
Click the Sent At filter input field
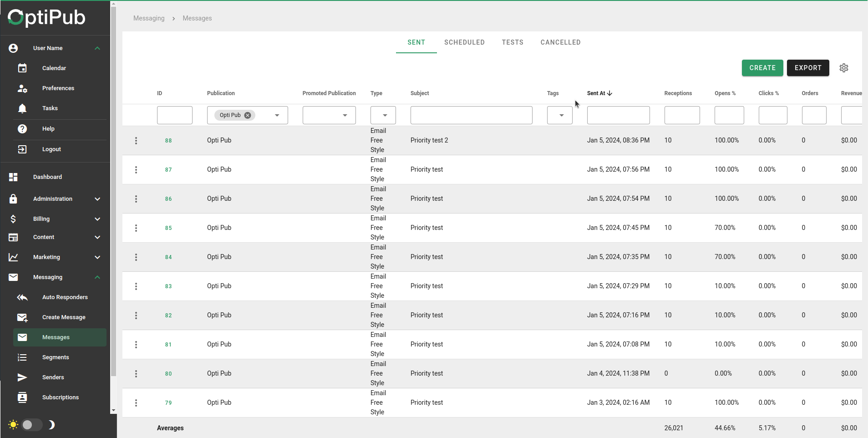[x=619, y=115]
